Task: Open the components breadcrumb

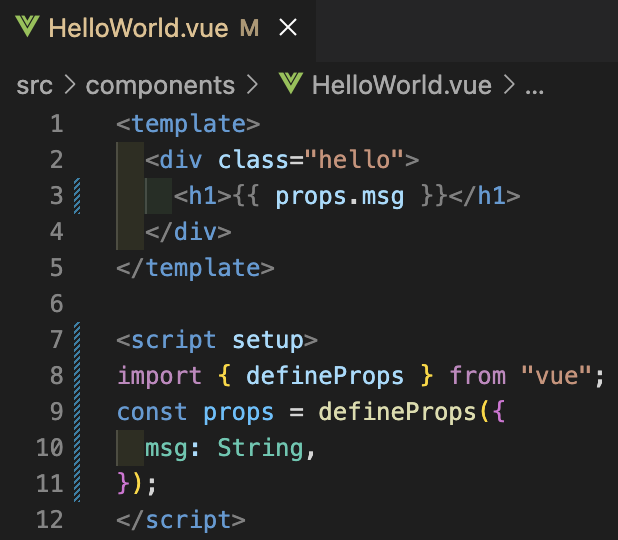Action: point(160,86)
